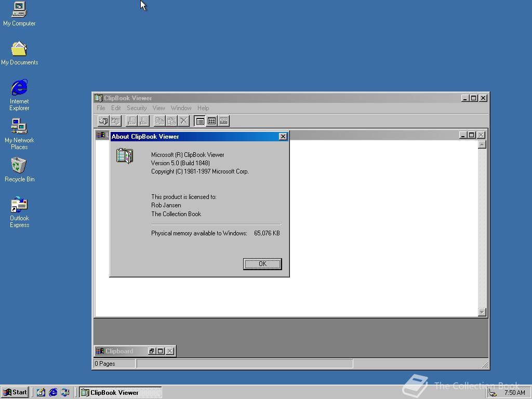Click the 65,076 KB memory value

[x=267, y=233]
